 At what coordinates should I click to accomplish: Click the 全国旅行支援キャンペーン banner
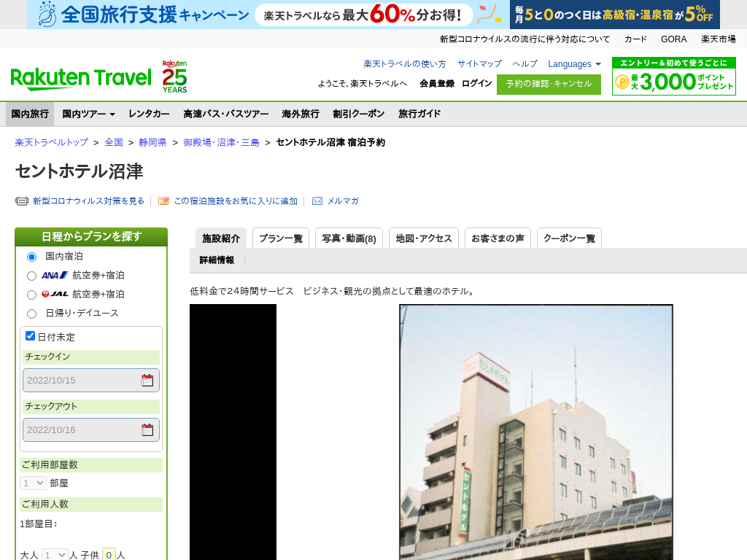coord(268,15)
